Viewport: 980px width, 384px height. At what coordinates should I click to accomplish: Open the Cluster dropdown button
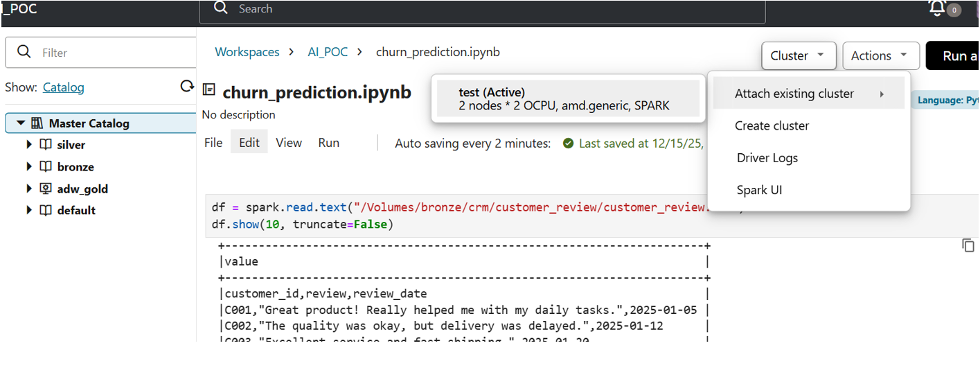pyautogui.click(x=799, y=56)
